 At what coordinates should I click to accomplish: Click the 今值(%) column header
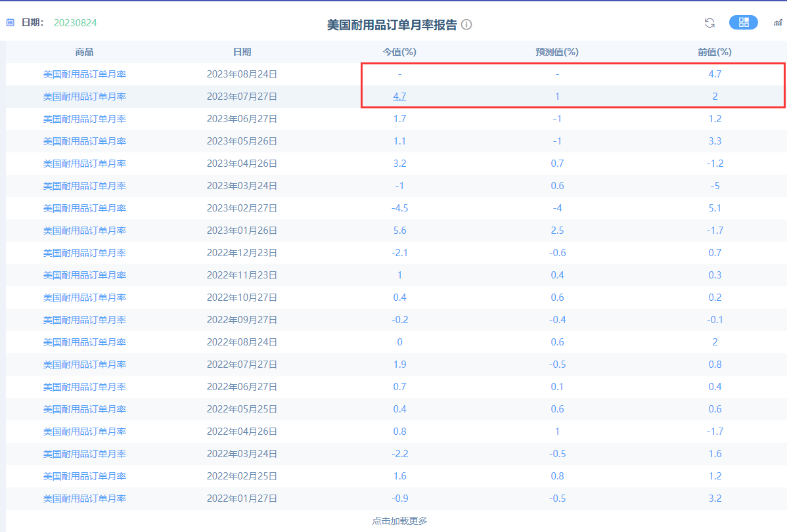(x=399, y=52)
